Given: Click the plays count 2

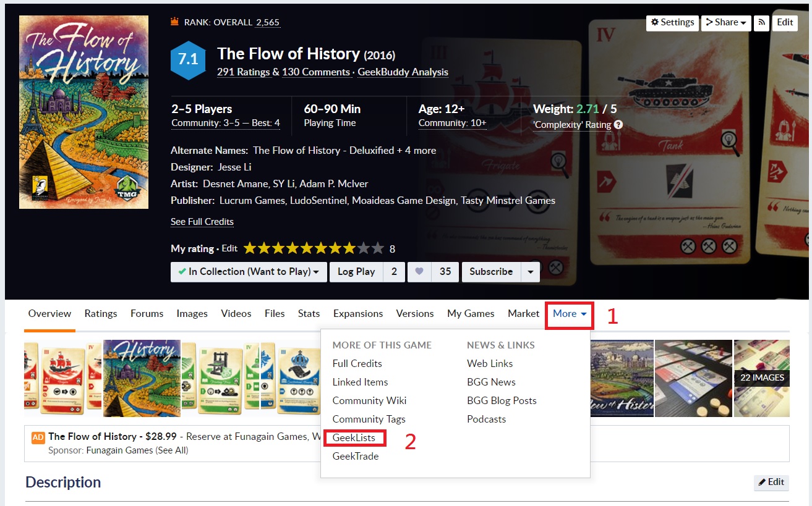Looking at the screenshot, I should click(x=394, y=272).
